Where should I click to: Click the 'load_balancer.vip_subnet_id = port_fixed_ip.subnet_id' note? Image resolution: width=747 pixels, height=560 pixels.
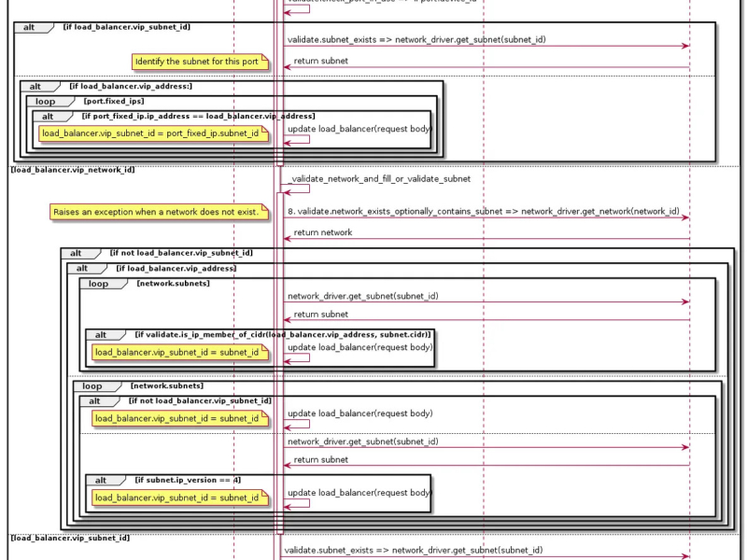click(x=154, y=133)
